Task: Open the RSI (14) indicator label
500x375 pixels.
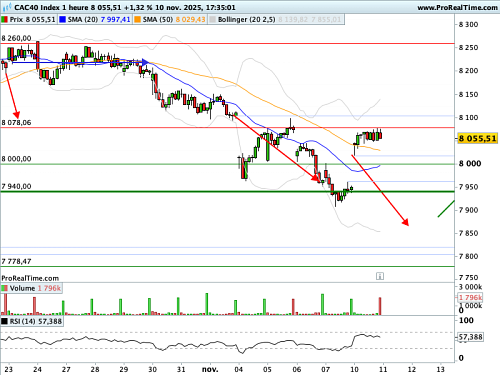Action: pyautogui.click(x=23, y=321)
